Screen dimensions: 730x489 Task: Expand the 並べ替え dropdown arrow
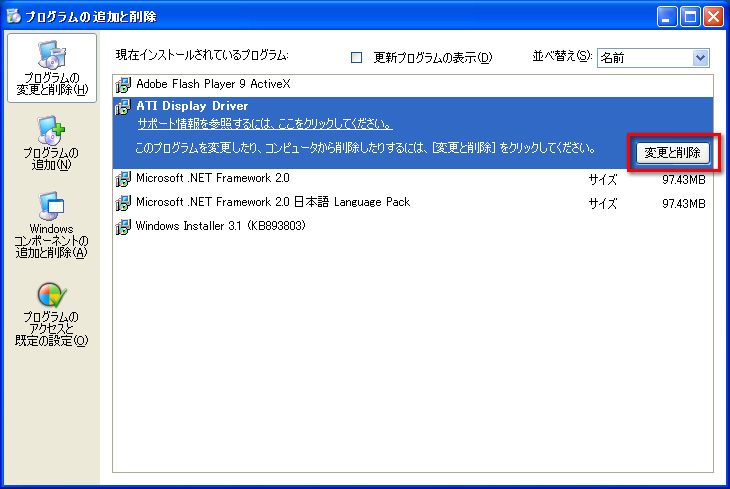[x=700, y=58]
